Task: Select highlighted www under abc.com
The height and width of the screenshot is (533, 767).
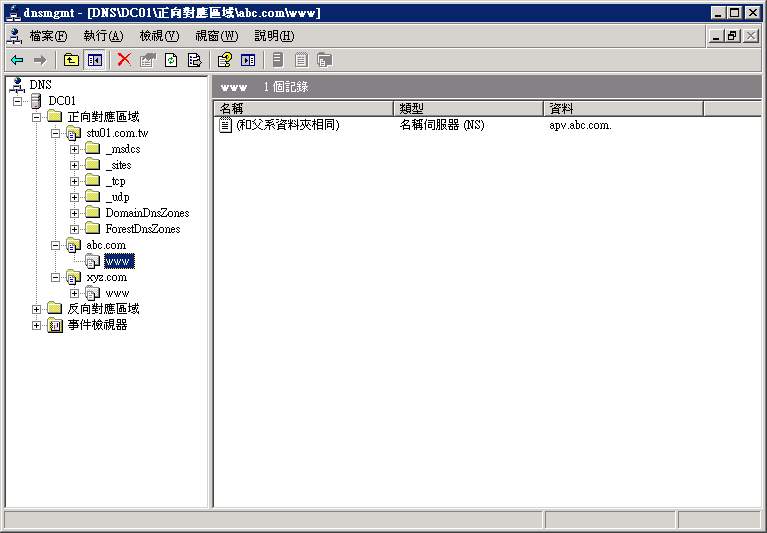Action: click(119, 262)
